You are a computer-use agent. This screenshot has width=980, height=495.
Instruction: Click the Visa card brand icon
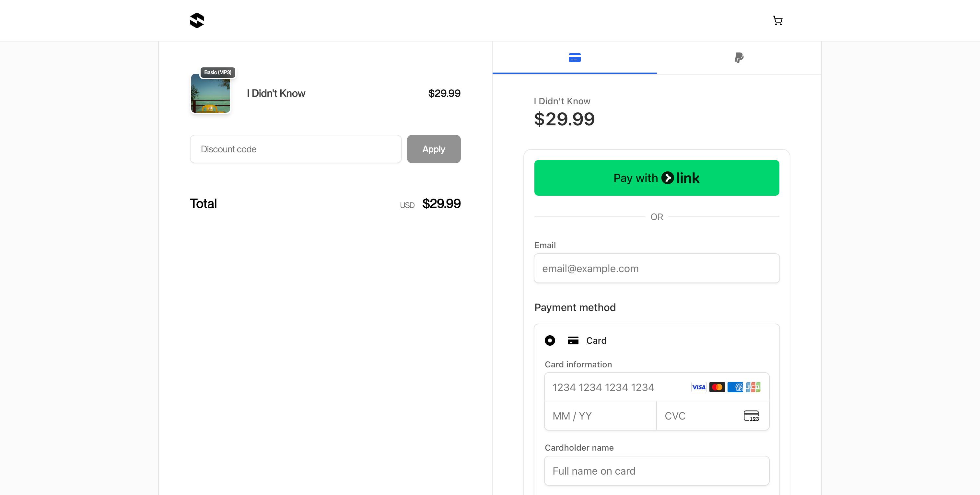(698, 387)
